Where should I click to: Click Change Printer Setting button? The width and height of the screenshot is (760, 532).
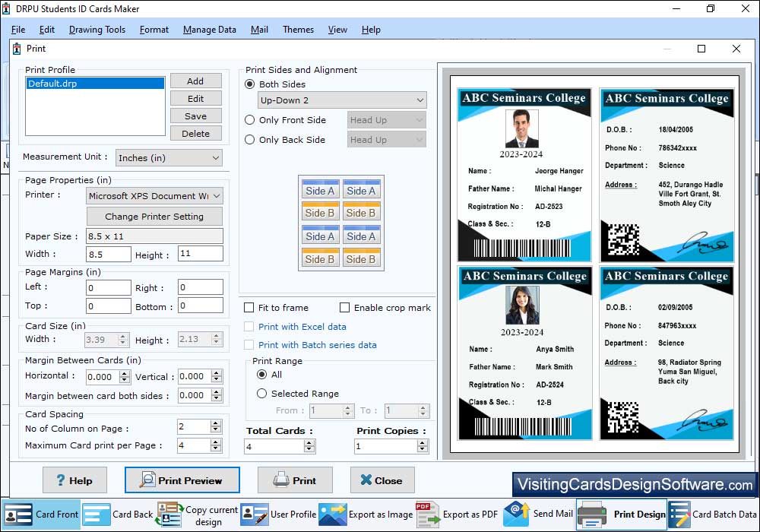click(154, 216)
